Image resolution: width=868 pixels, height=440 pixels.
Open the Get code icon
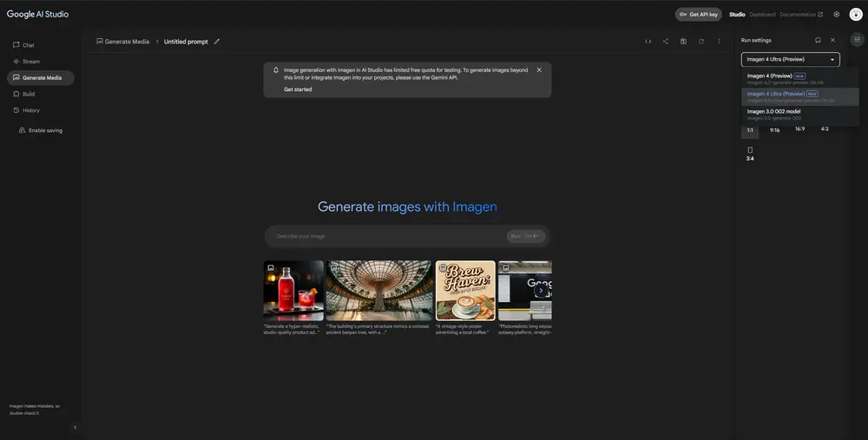coord(648,42)
